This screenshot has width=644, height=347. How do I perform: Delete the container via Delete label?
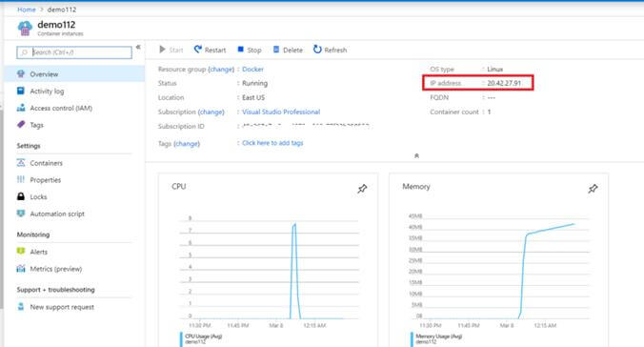click(x=292, y=51)
